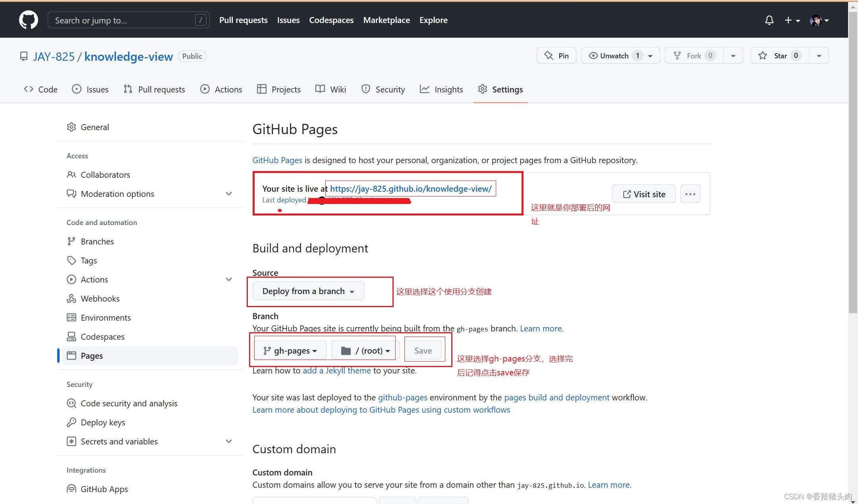Open Webhooks in the settings sidebar

pos(100,298)
